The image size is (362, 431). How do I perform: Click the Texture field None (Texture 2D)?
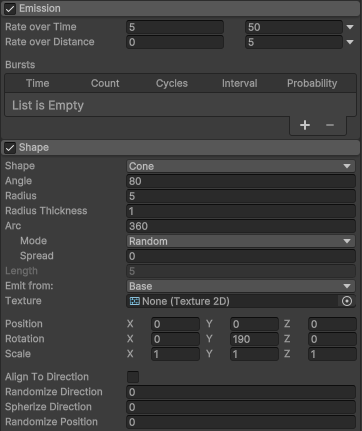pos(241,301)
